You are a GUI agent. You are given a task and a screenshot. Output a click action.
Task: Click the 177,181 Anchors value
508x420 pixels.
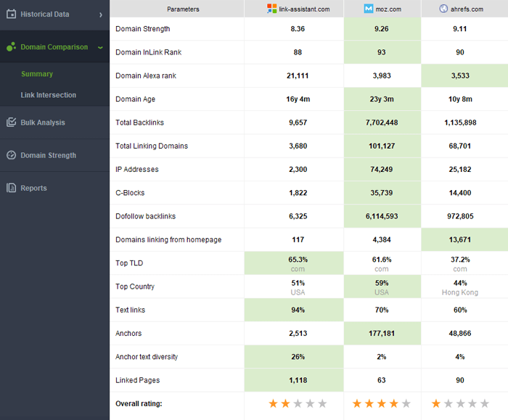pyautogui.click(x=382, y=333)
